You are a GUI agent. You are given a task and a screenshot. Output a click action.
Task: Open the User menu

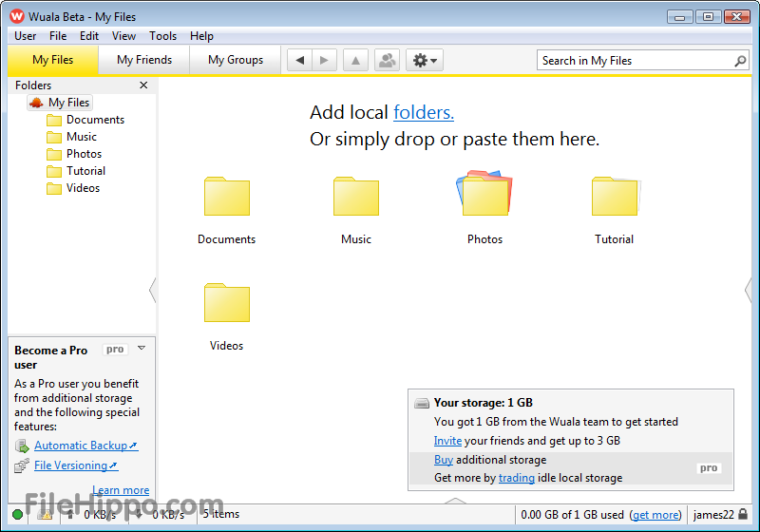[26, 36]
